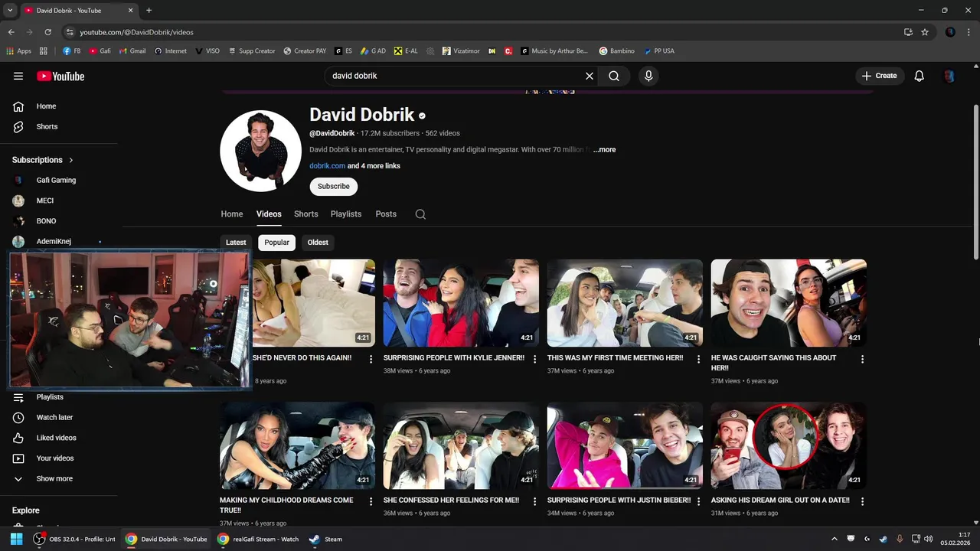Screen dimensions: 980x551
Task: Open the dobrik.com link
Action: pyautogui.click(x=327, y=166)
